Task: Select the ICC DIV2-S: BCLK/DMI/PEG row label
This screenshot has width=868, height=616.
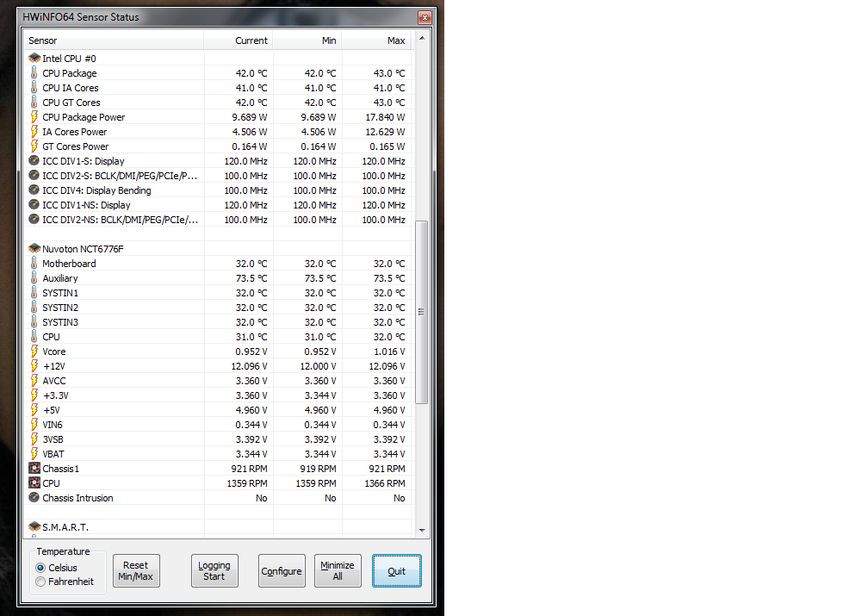Action: [121, 176]
